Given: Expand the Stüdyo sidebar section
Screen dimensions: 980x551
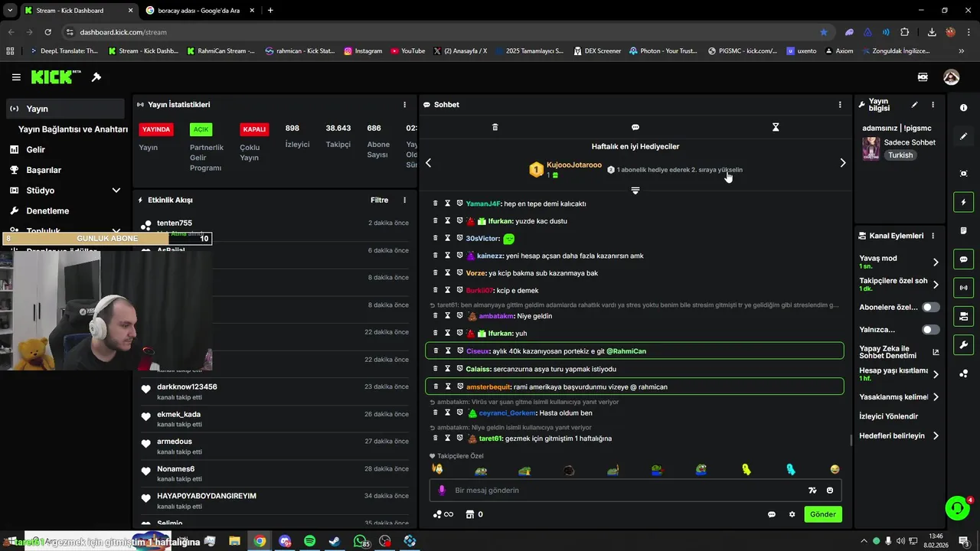Looking at the screenshot, I should 116,191.
